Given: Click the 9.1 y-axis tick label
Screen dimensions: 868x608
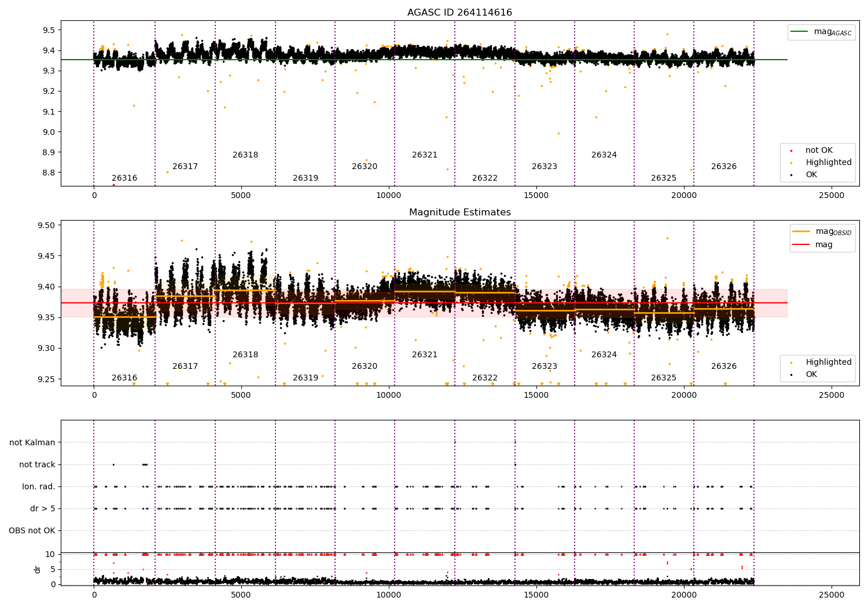Looking at the screenshot, I should pos(48,112).
